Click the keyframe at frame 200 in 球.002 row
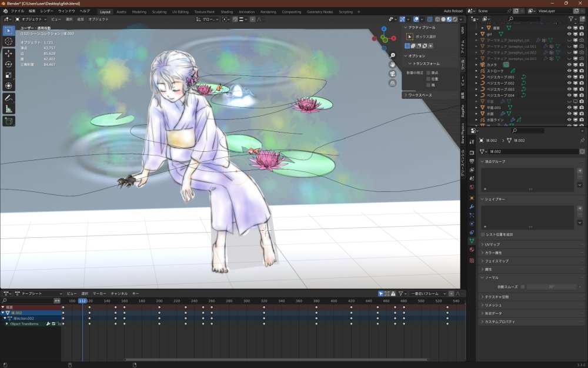 [159, 313]
